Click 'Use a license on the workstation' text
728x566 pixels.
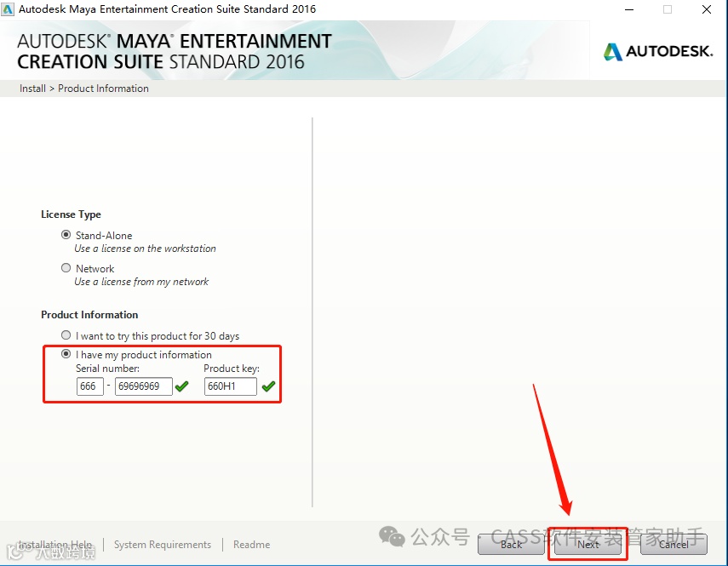click(145, 249)
